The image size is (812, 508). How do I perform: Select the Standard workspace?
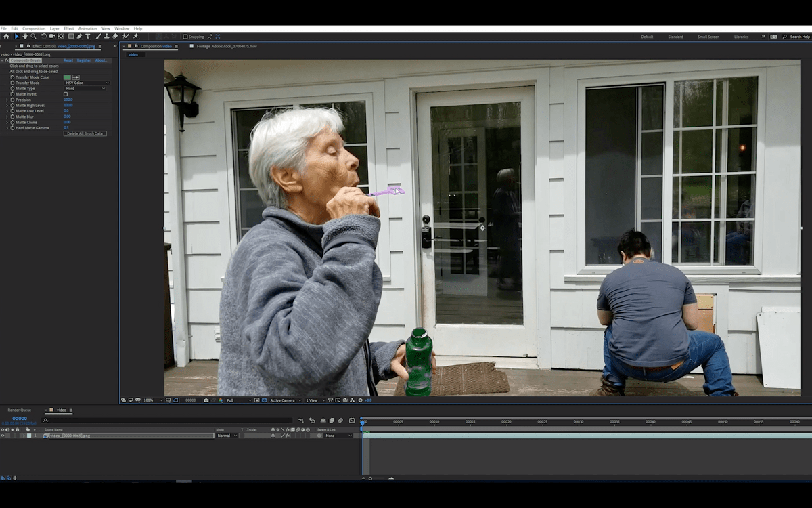pos(675,37)
